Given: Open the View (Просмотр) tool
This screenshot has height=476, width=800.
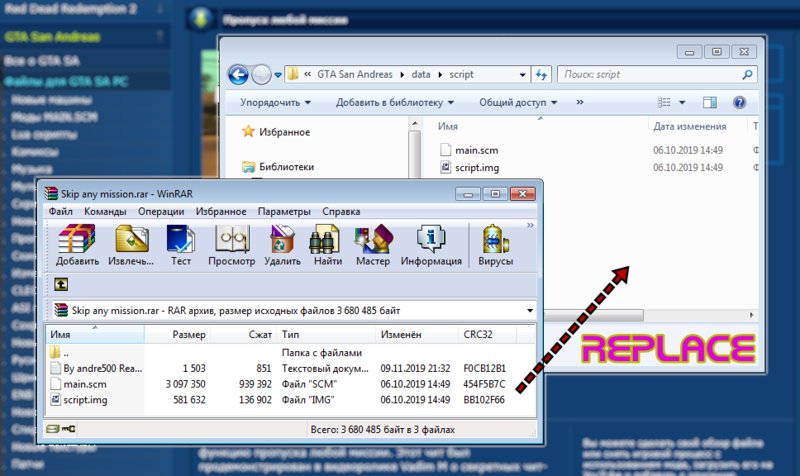Looking at the screenshot, I should (x=232, y=245).
